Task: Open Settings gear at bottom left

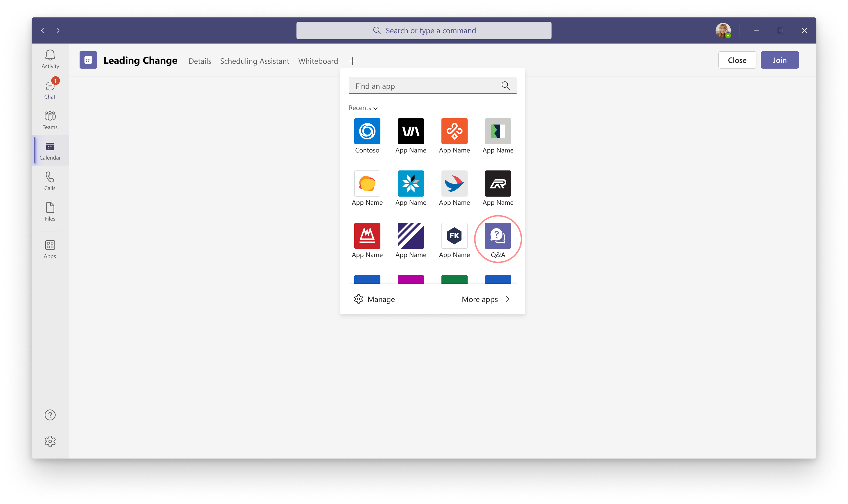Action: 50,441
